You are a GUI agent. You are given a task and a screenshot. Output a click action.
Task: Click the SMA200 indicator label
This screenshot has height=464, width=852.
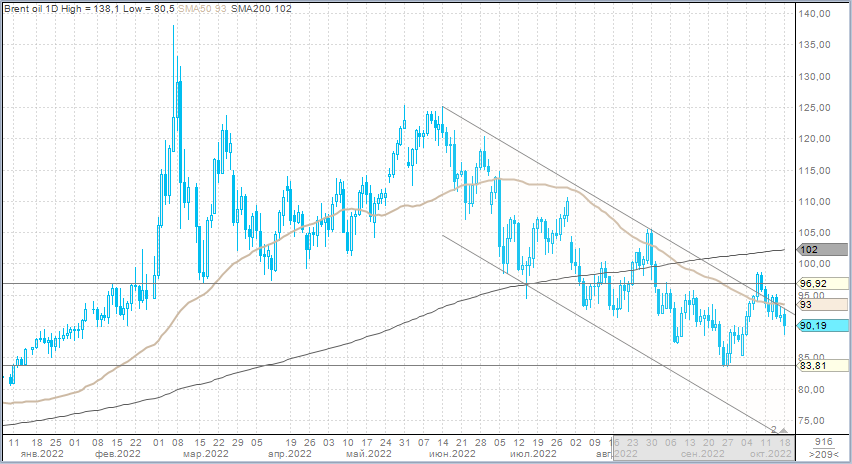[247, 7]
